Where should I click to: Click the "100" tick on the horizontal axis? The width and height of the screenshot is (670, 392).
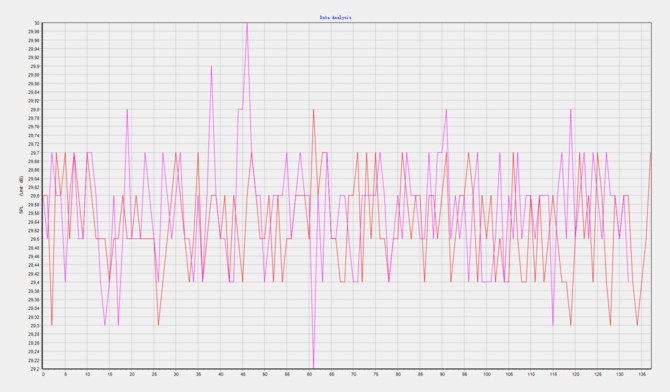[487, 374]
